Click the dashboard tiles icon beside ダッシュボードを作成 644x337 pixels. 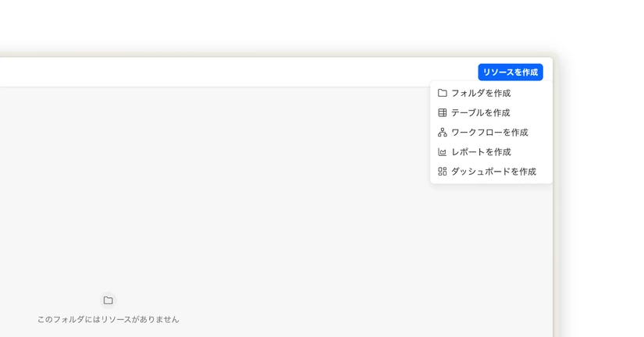[x=443, y=172]
